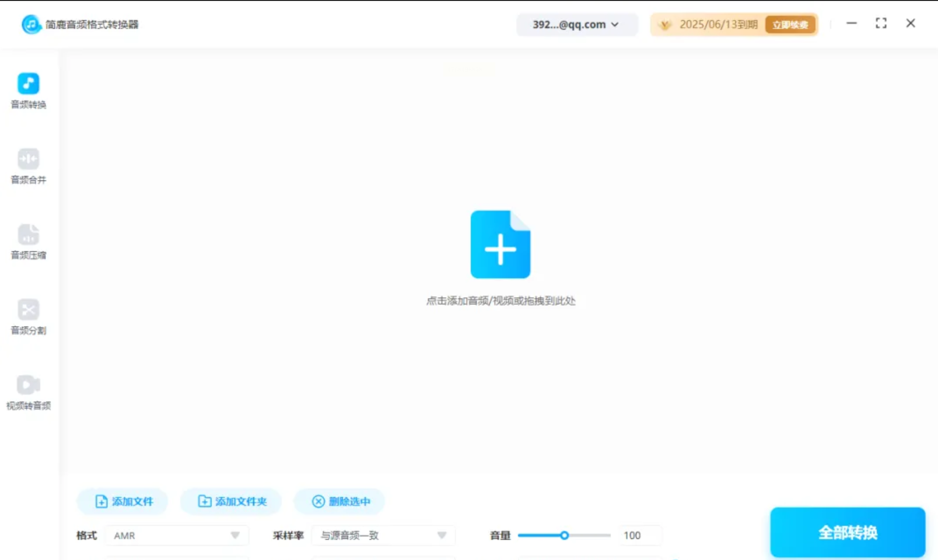The width and height of the screenshot is (938, 560).
Task: Maximize the application window
Action: pos(881,23)
